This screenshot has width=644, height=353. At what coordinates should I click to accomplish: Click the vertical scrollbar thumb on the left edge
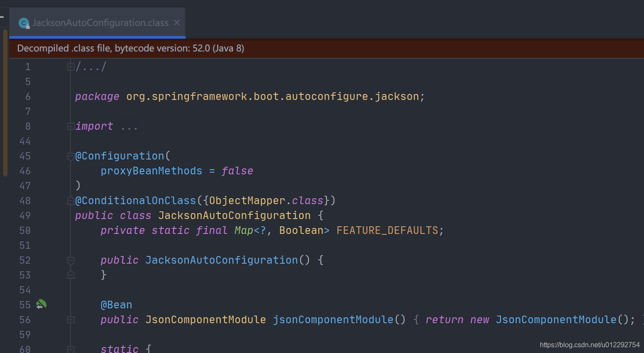[5, 102]
